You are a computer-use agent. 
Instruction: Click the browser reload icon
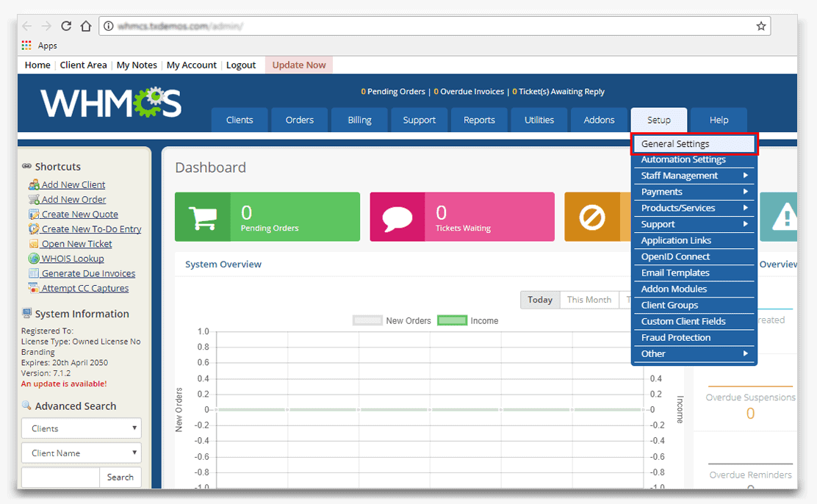[x=66, y=26]
